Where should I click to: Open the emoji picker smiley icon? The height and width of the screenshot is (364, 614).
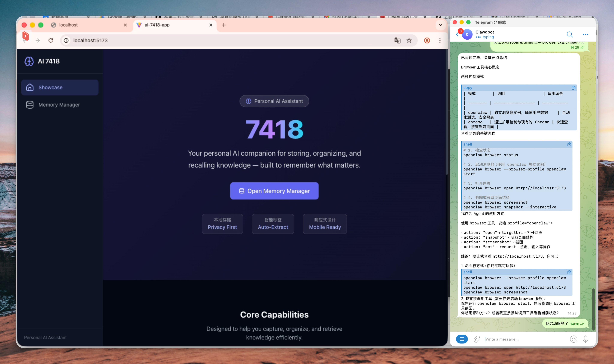click(x=573, y=339)
